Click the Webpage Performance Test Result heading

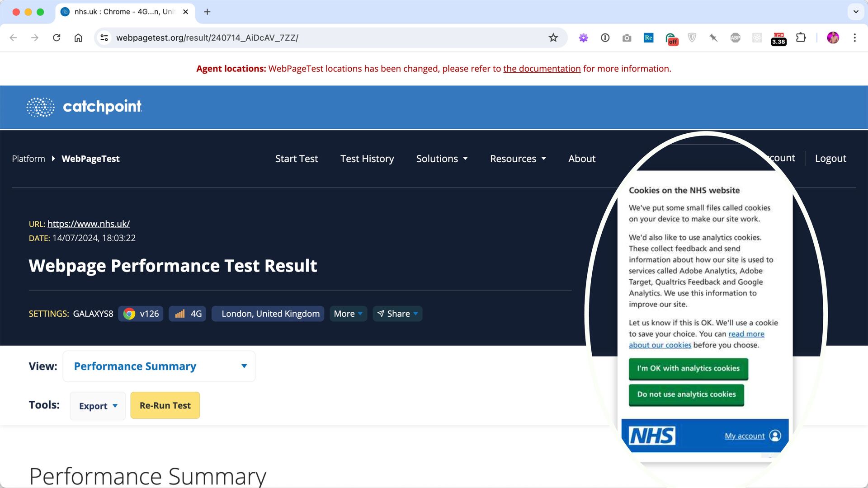coord(173,266)
